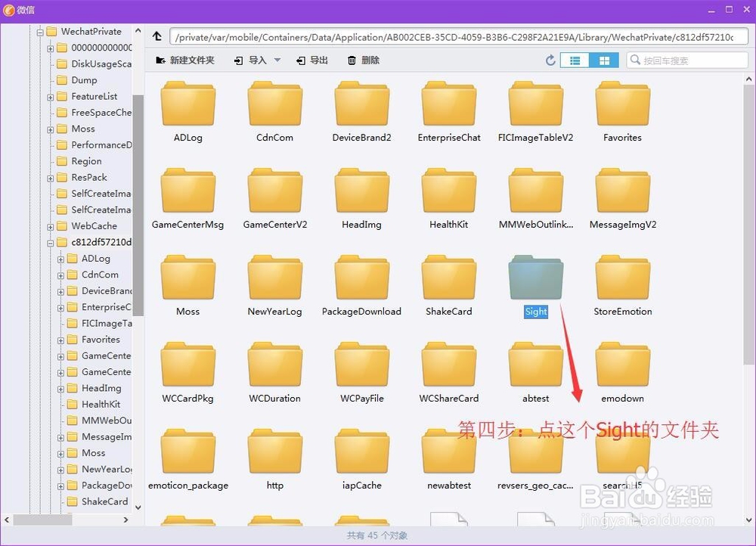Viewport: 756px width, 546px height.
Task: Click the file path address field
Action: 459,36
